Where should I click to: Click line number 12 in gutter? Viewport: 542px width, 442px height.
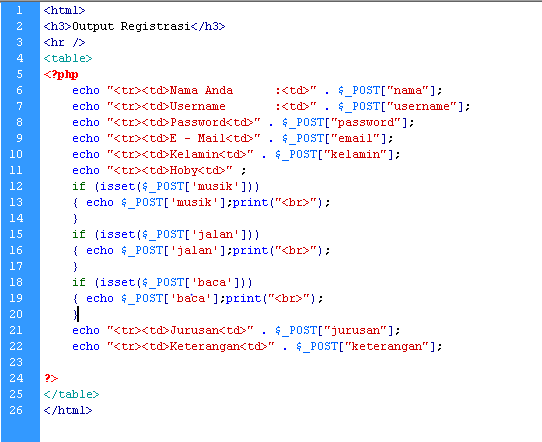(16, 186)
